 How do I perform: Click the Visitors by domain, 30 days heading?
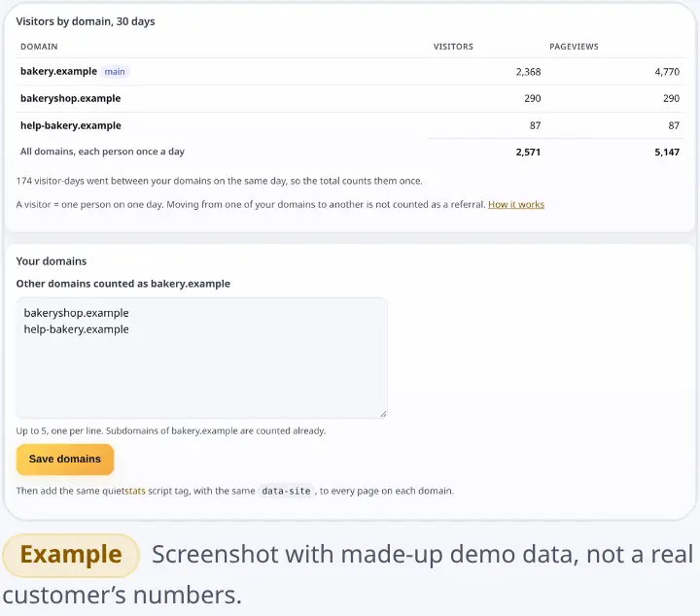(86, 21)
